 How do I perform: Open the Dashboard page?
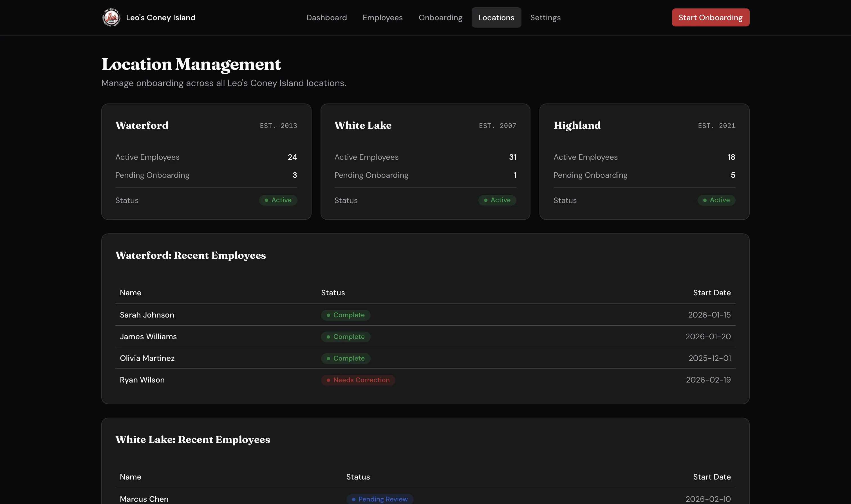326,17
